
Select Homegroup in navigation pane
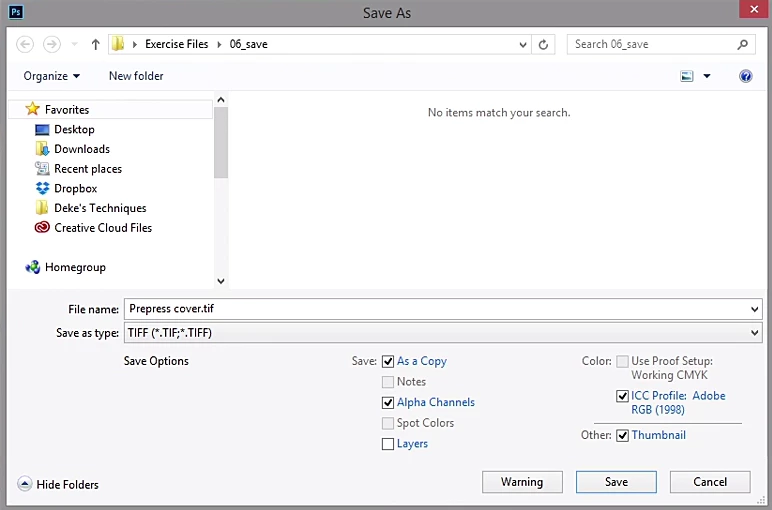pos(75,267)
